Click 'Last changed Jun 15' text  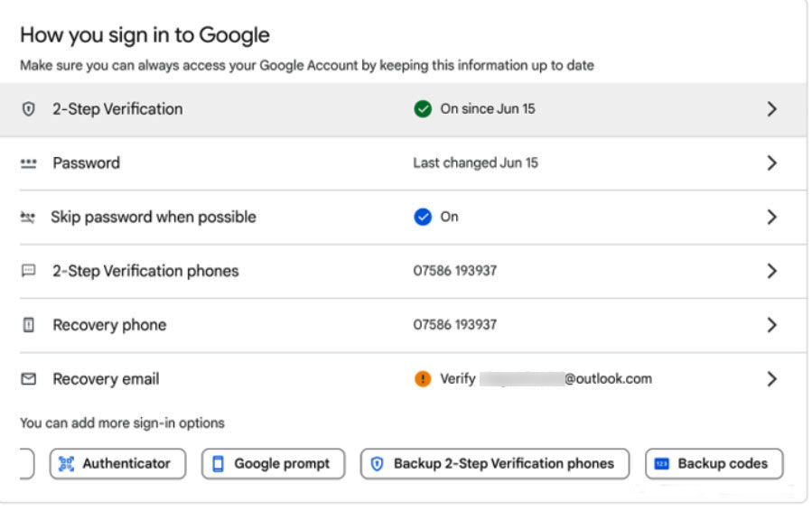click(x=475, y=163)
